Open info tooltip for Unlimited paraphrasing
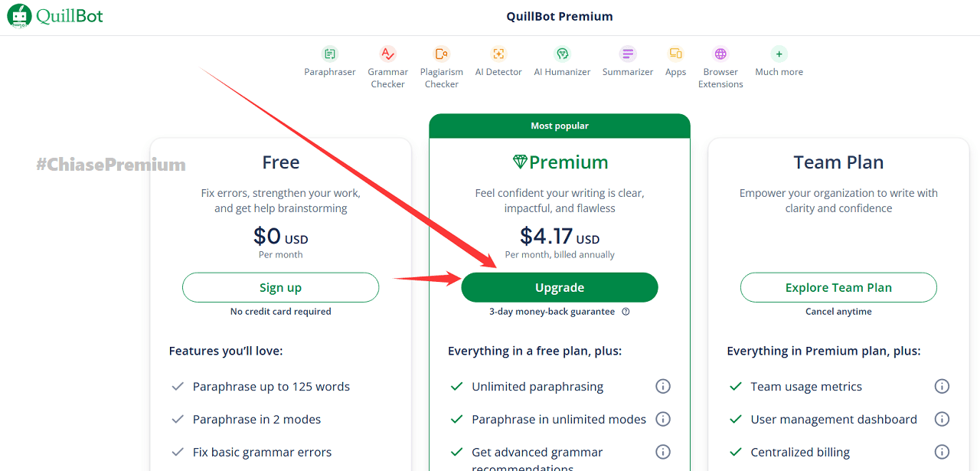The width and height of the screenshot is (980, 471). 663,386
